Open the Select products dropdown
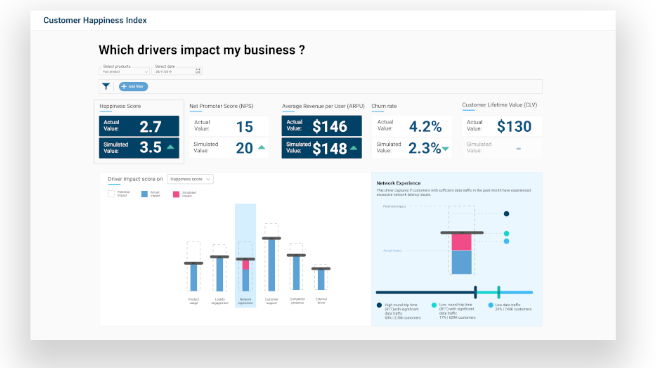The image size is (656, 368). 125,72
